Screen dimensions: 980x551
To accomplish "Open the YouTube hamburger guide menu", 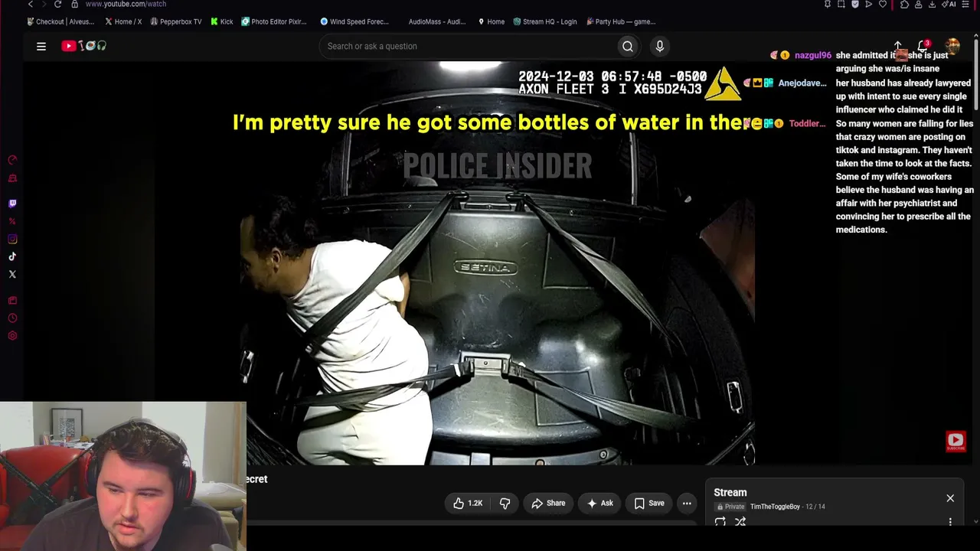I will coord(41,46).
